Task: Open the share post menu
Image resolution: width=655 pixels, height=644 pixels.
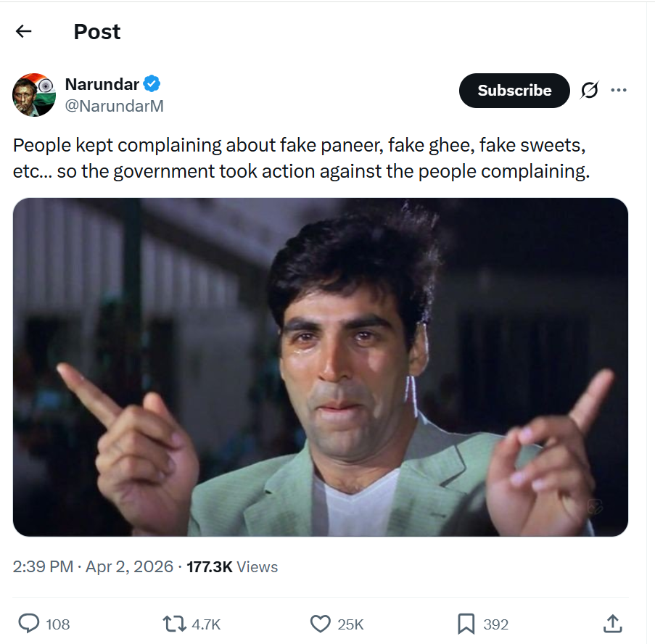Action: (612, 624)
